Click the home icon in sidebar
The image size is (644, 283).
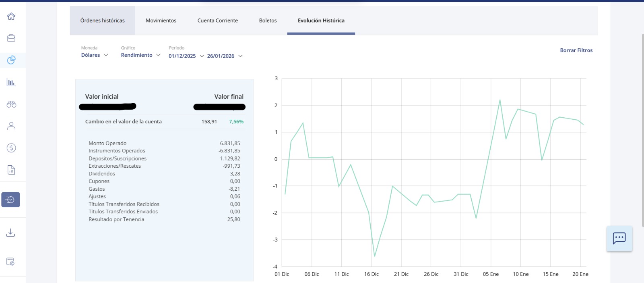click(11, 16)
